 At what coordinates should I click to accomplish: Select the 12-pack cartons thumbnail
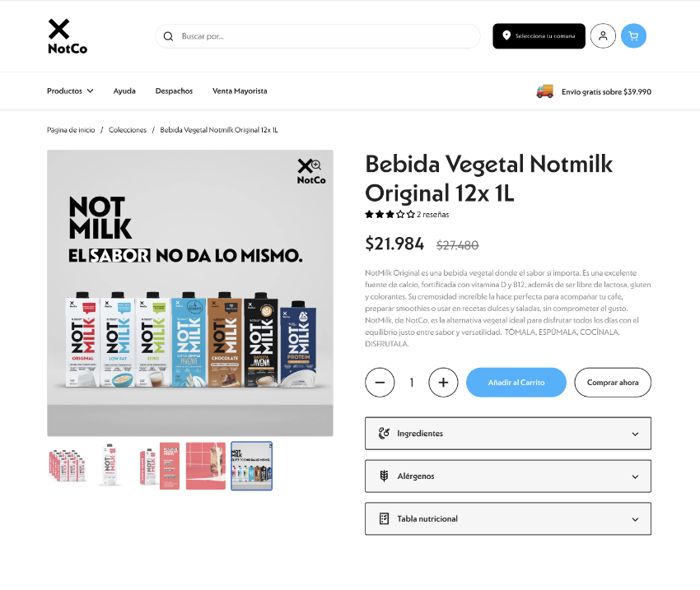(68, 466)
